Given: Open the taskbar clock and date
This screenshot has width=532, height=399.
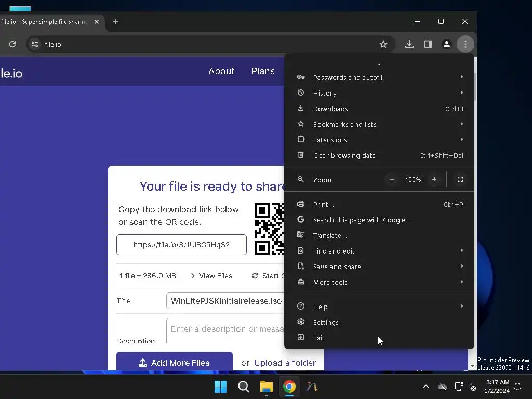Looking at the screenshot, I should [x=497, y=387].
